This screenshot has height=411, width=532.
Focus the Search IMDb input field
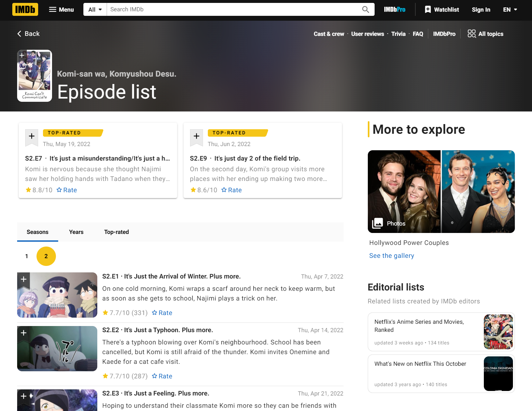pyautogui.click(x=234, y=9)
